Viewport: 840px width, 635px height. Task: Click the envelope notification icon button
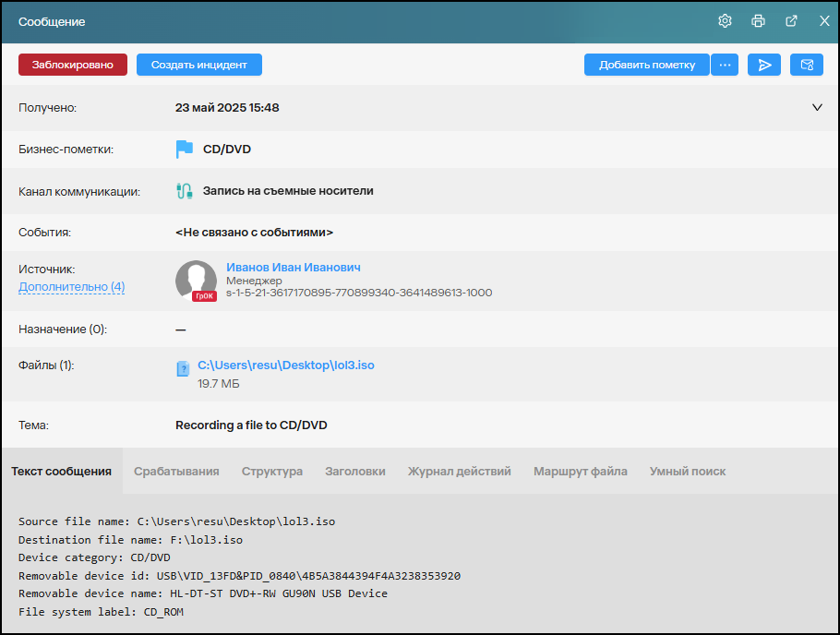pyautogui.click(x=807, y=65)
